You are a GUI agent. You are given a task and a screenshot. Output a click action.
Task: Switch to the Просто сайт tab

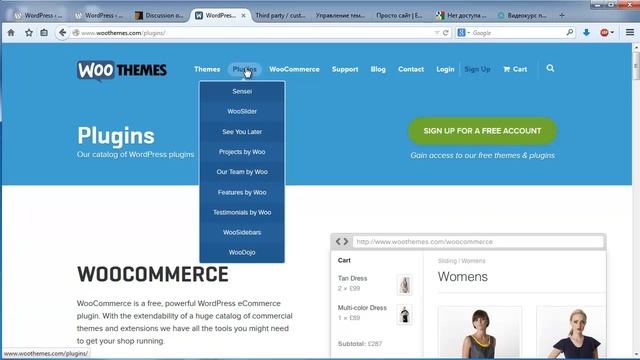(x=399, y=16)
